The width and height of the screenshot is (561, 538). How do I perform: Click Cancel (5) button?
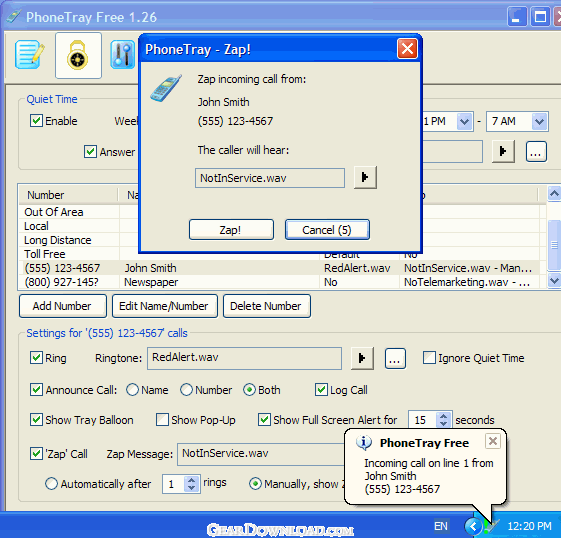(x=327, y=230)
